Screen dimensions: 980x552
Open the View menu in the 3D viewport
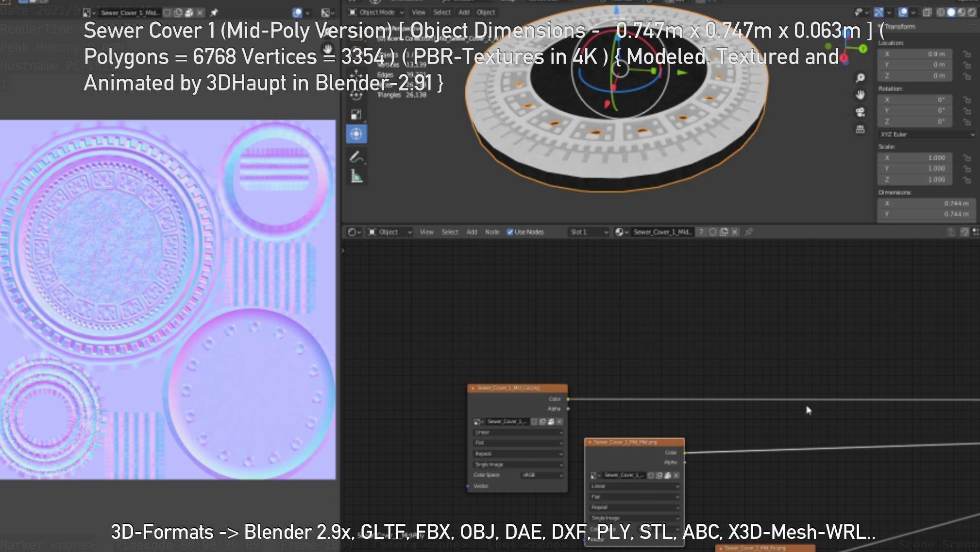(x=418, y=12)
